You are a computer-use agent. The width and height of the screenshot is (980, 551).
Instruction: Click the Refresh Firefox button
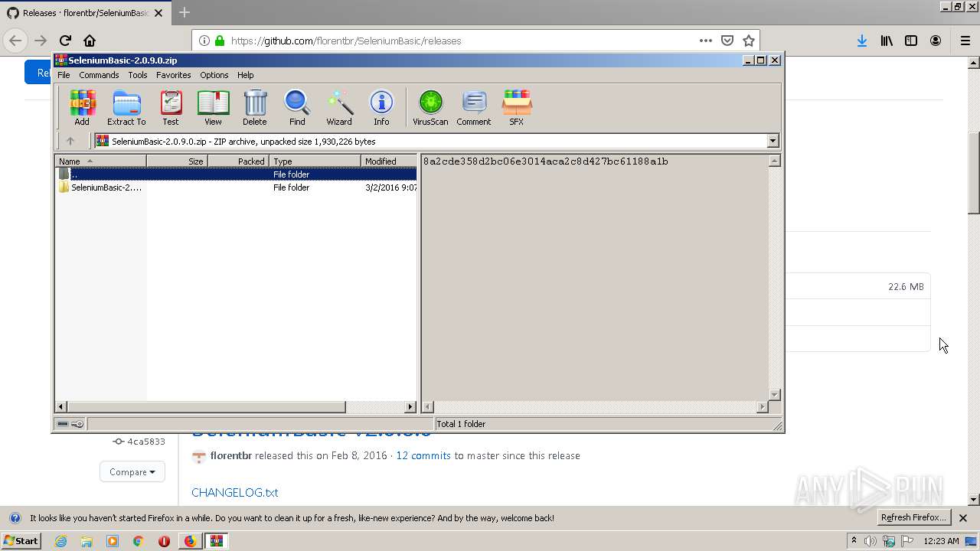click(x=913, y=518)
